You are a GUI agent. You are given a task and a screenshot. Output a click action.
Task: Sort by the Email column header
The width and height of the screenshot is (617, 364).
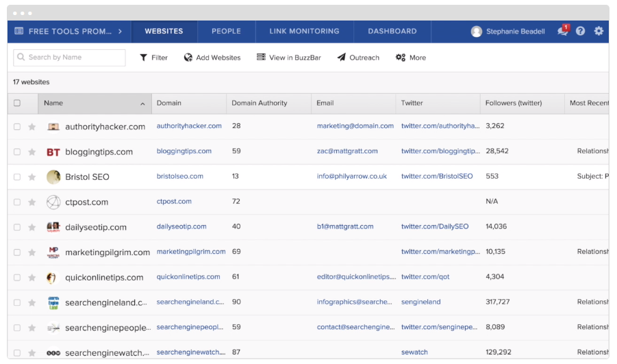pos(353,103)
